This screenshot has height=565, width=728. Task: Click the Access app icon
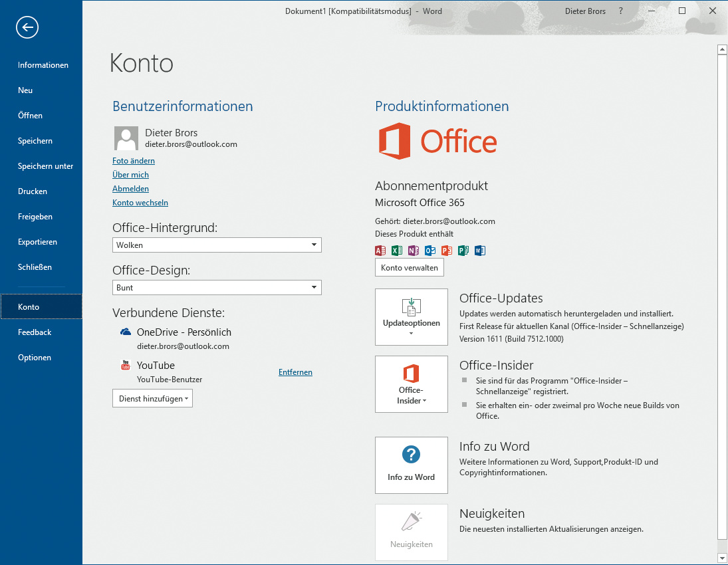click(x=380, y=251)
